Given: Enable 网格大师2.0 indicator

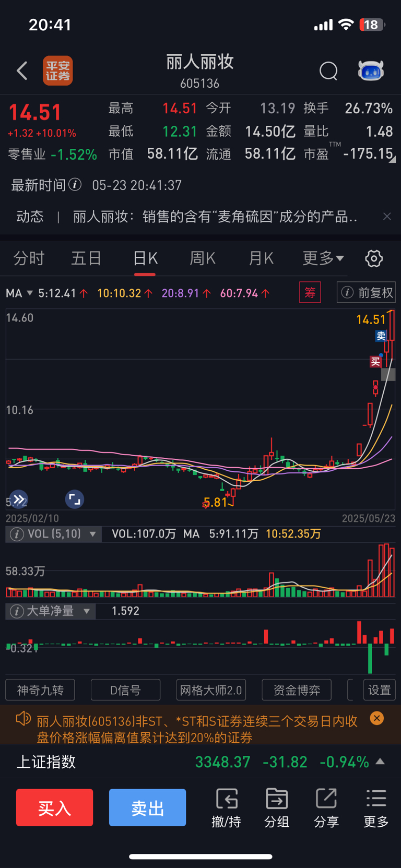Looking at the screenshot, I should point(211,690).
